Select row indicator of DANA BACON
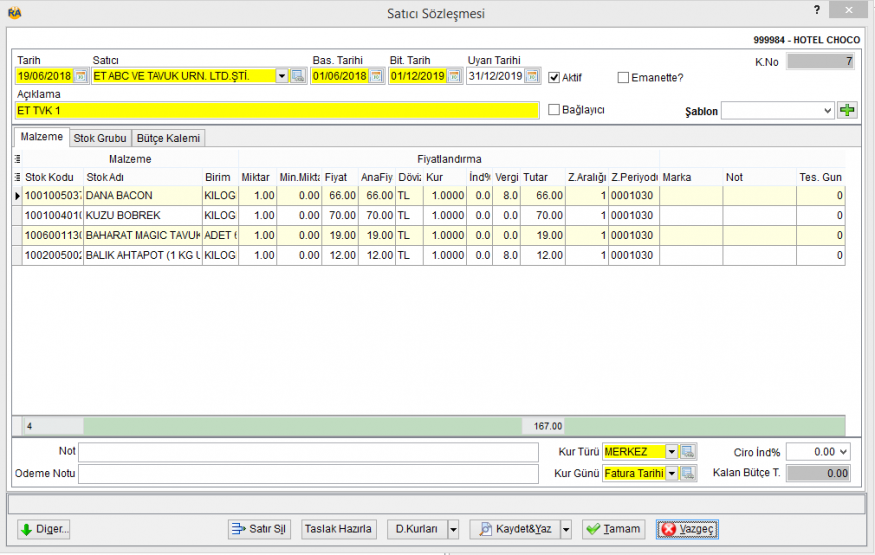Screen dimensions: 875x555 click(x=17, y=196)
